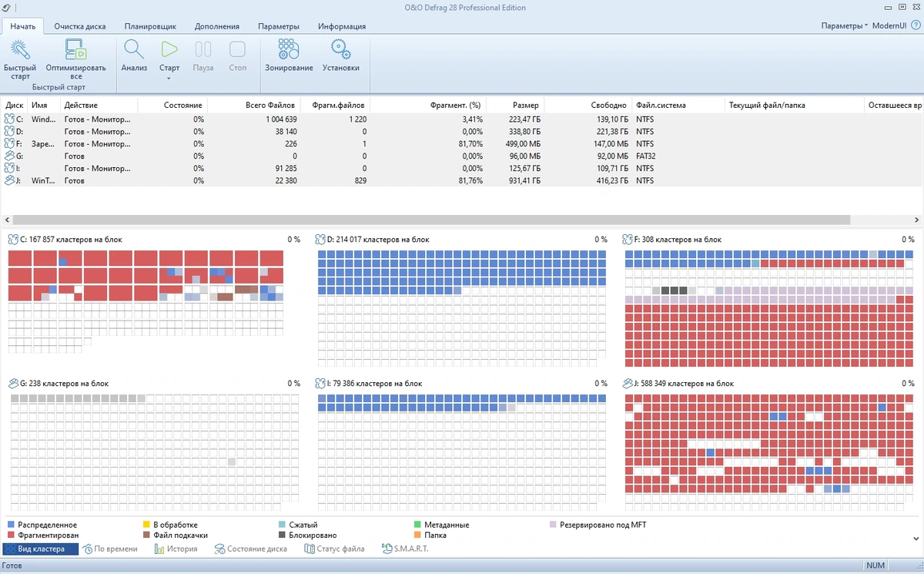Viewport: 924px width, 574px height.
Task: Open the Дополнения tab
Action: [x=217, y=25]
